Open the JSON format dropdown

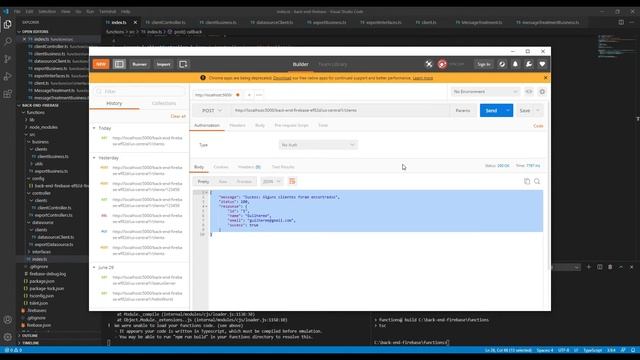click(x=272, y=182)
